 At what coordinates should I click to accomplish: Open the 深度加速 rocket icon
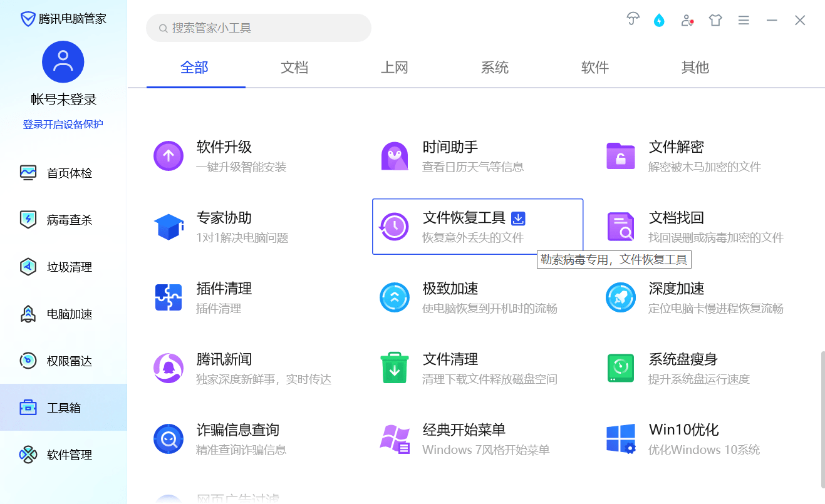(621, 297)
